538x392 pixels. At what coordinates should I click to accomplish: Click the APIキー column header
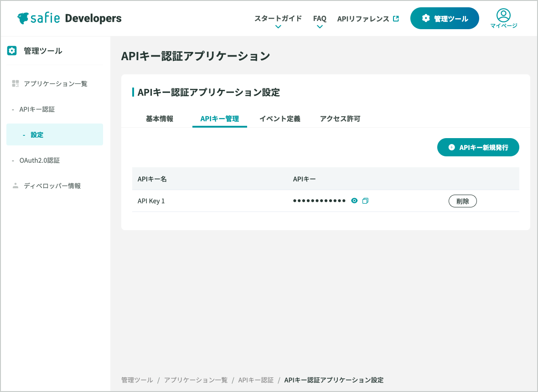point(305,179)
